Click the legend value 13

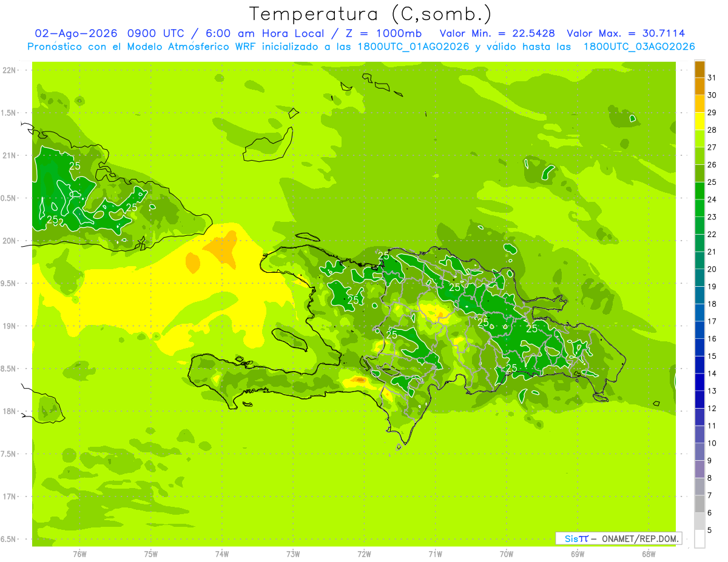(x=712, y=391)
